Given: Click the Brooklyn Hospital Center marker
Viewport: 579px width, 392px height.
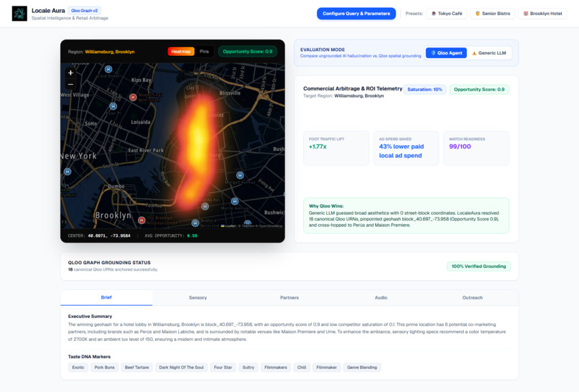Looking at the screenshot, I should (142, 220).
